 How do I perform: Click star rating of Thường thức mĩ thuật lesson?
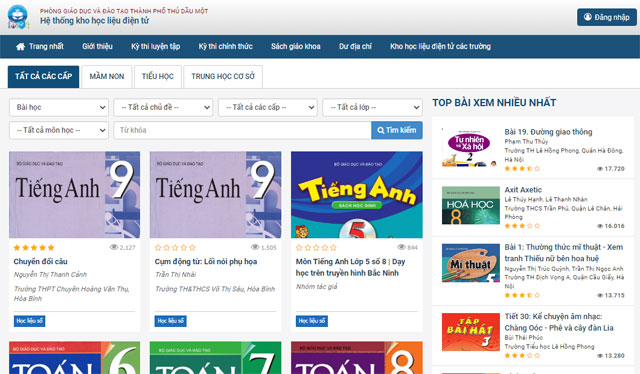click(x=522, y=295)
